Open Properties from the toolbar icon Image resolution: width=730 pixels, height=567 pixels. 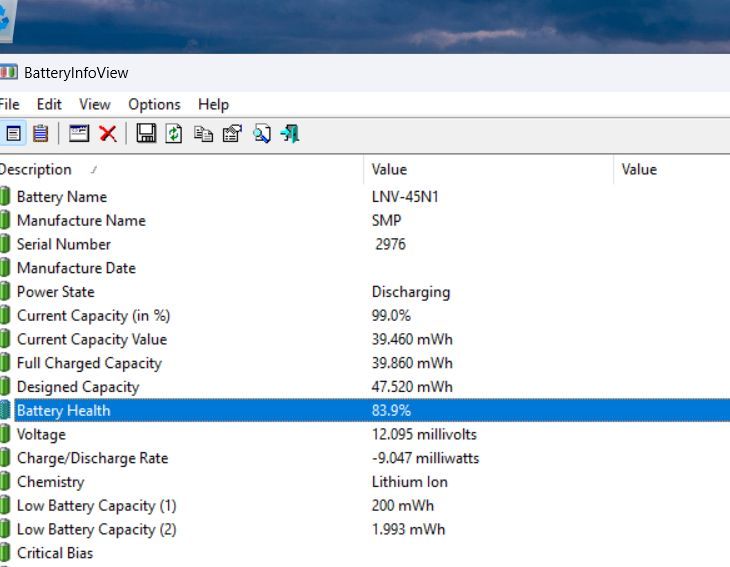click(232, 133)
